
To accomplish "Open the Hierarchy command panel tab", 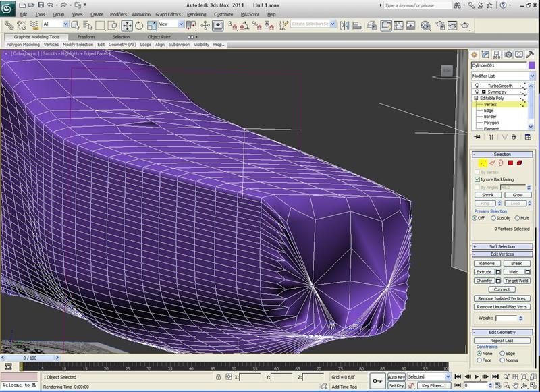I will tap(497, 55).
